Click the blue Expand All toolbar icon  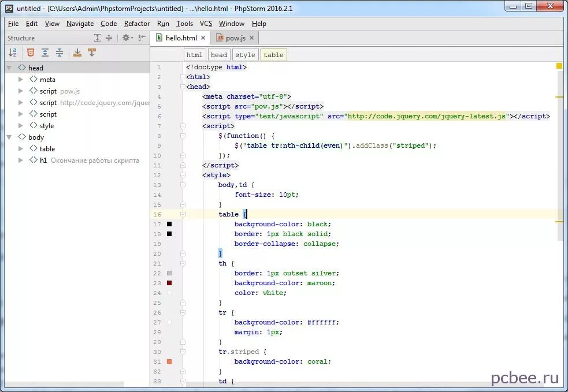pyautogui.click(x=45, y=53)
